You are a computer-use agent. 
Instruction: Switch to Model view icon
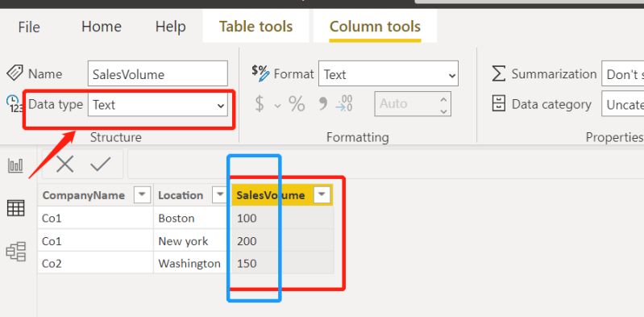(16, 252)
